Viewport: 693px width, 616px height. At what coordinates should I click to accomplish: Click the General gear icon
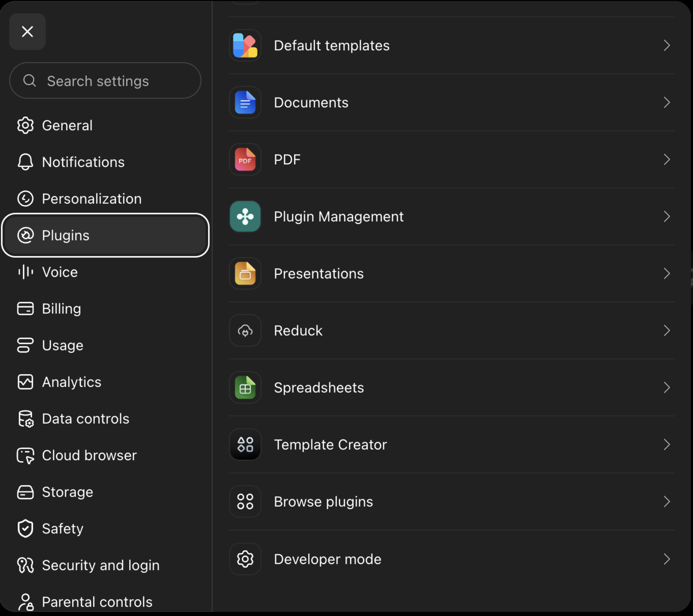(25, 126)
